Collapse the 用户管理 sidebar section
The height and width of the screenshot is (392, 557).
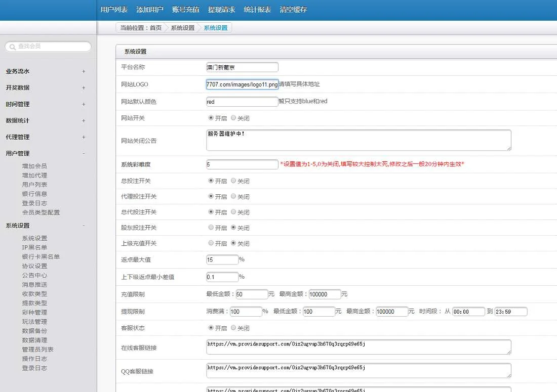coord(84,153)
